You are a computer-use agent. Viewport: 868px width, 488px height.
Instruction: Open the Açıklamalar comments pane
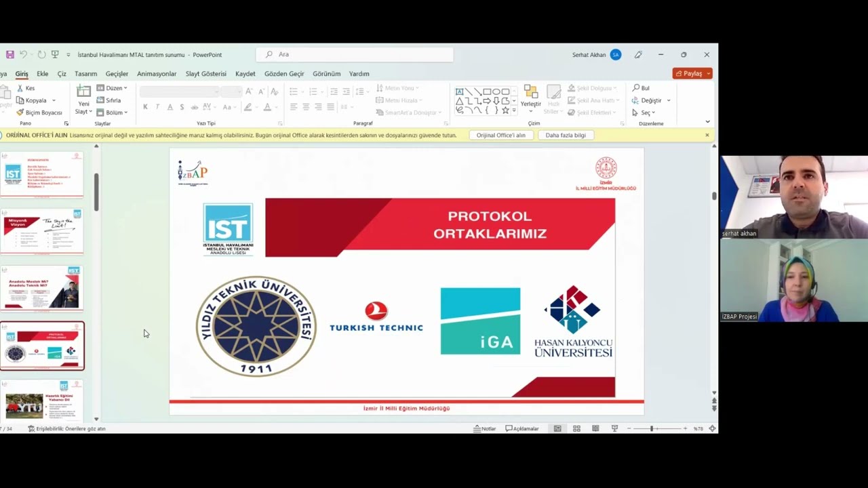522,428
